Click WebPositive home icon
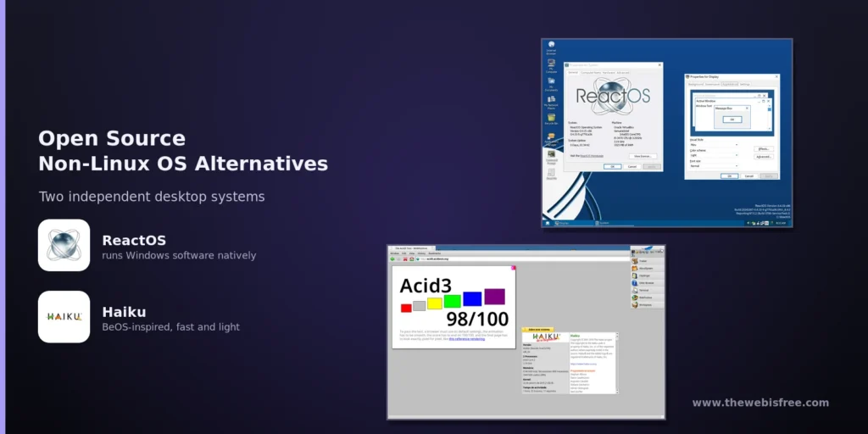Viewport: 868px width, 434px height. (412, 259)
